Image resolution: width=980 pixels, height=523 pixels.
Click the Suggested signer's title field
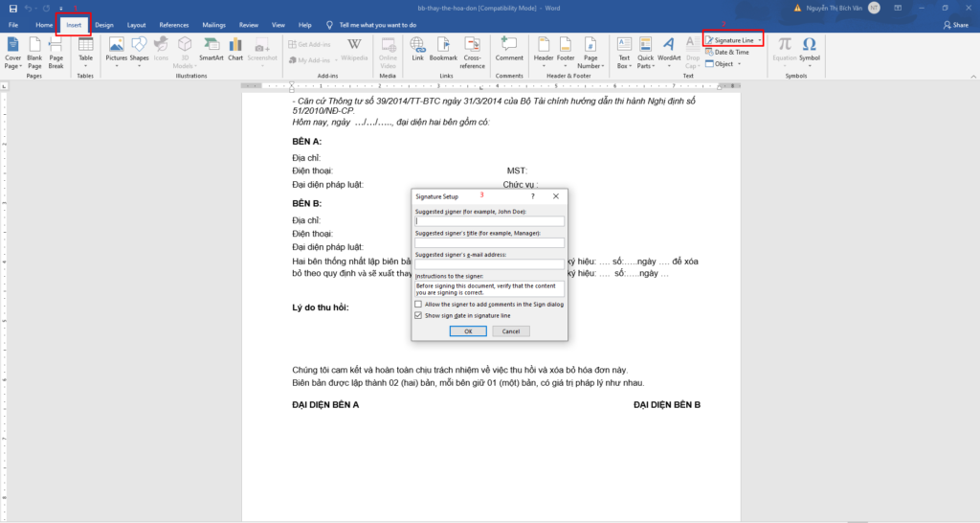point(489,242)
